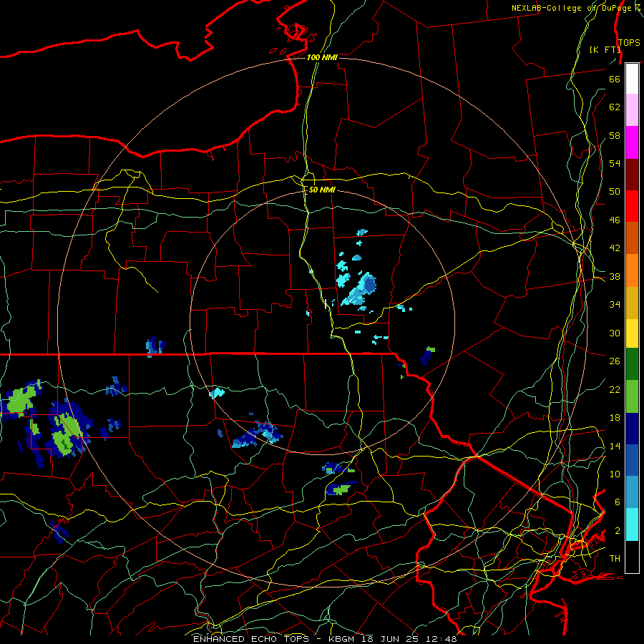Pick the dark green legend swatch
Viewport: 644px width, 644px height.
632,364
